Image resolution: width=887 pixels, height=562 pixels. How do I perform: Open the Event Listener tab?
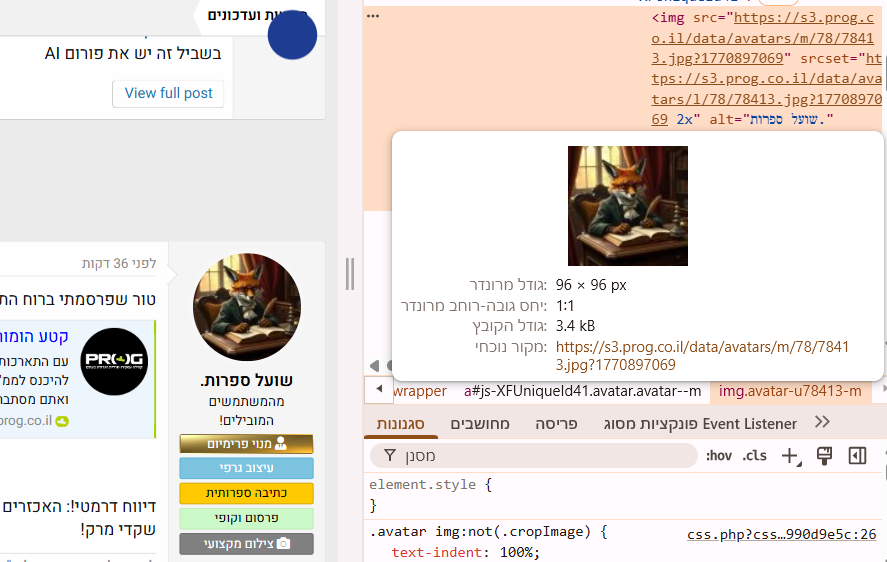click(x=700, y=424)
